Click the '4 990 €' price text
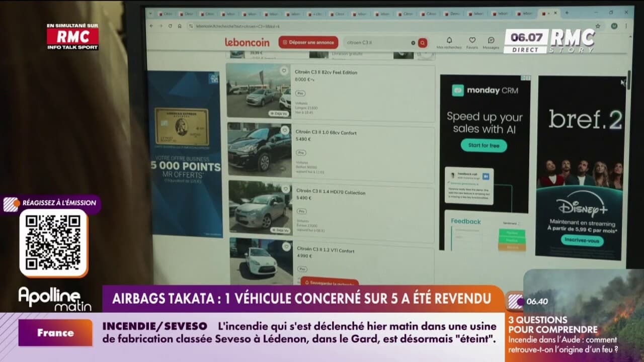Viewport: 644px width, 362px height. click(304, 256)
